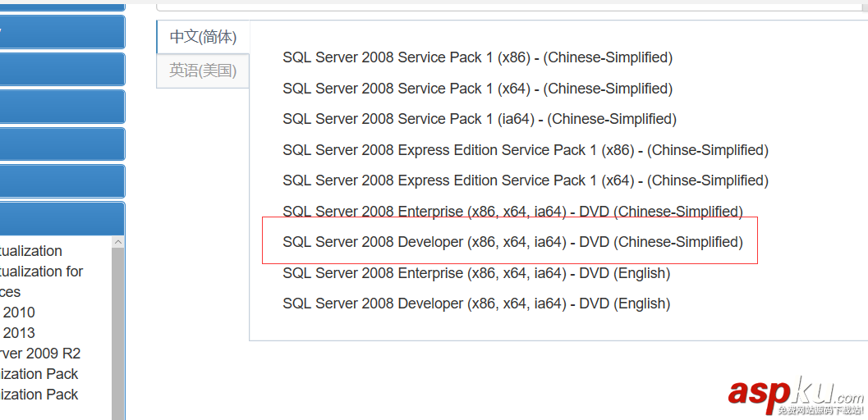Open SQL Server 2008 Enterprise DVD (Chinese-Simplified)
868x420 pixels.
click(512, 212)
